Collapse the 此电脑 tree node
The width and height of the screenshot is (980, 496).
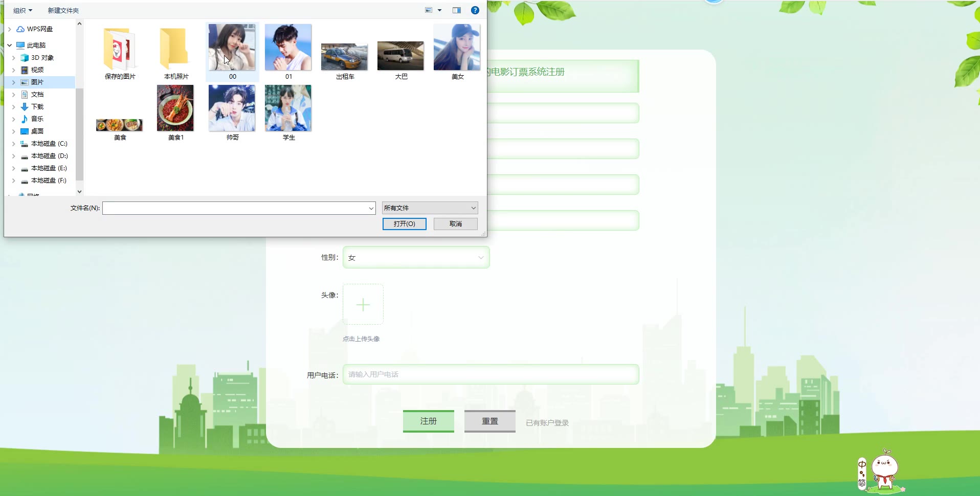coord(9,46)
